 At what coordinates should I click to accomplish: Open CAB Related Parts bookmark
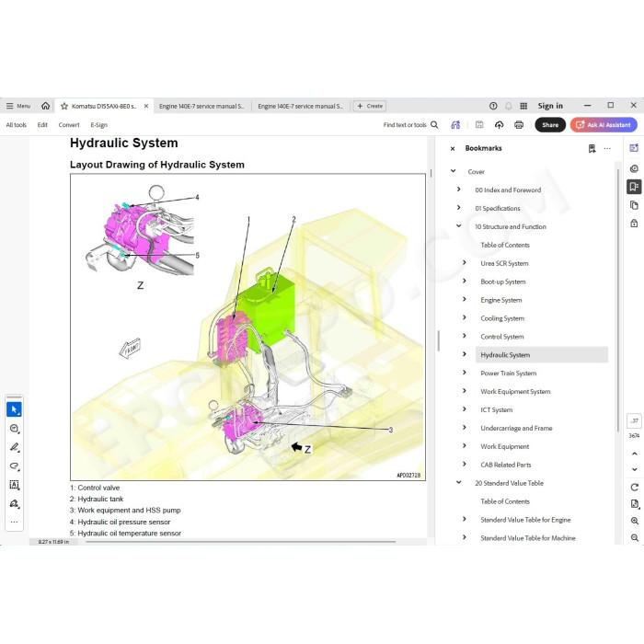tap(506, 465)
